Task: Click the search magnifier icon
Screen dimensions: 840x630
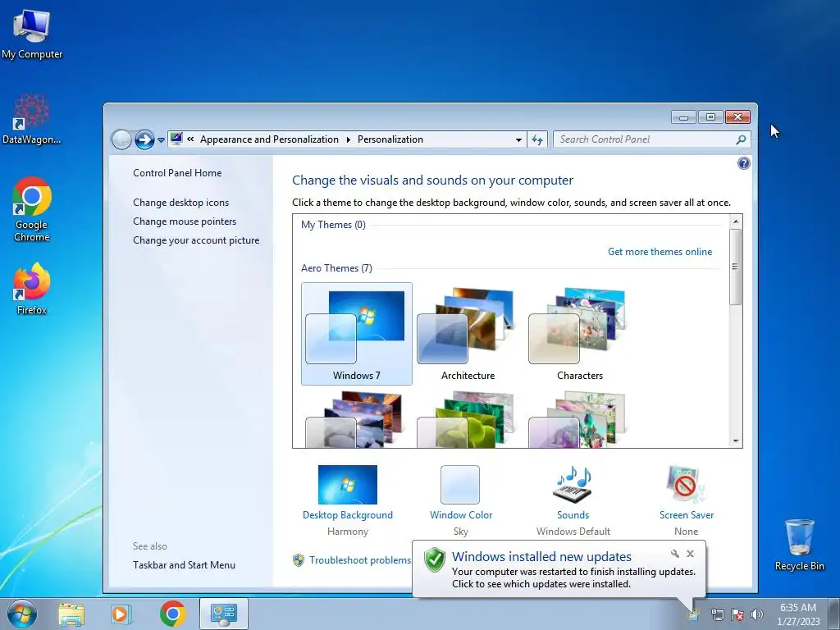Action: coord(741,139)
